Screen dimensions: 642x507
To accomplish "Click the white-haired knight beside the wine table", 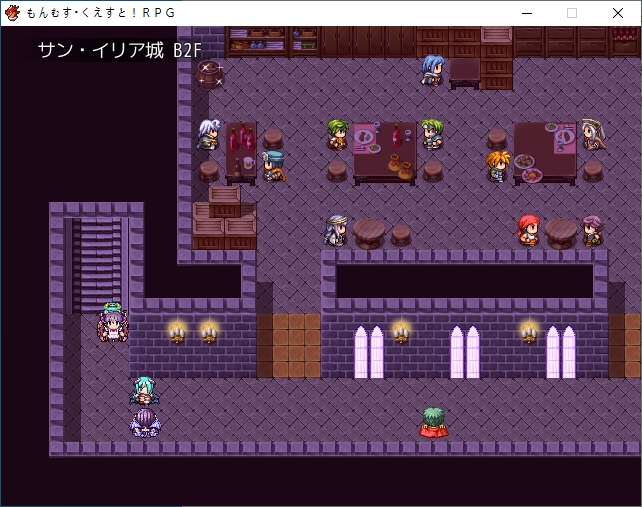I will (209, 134).
